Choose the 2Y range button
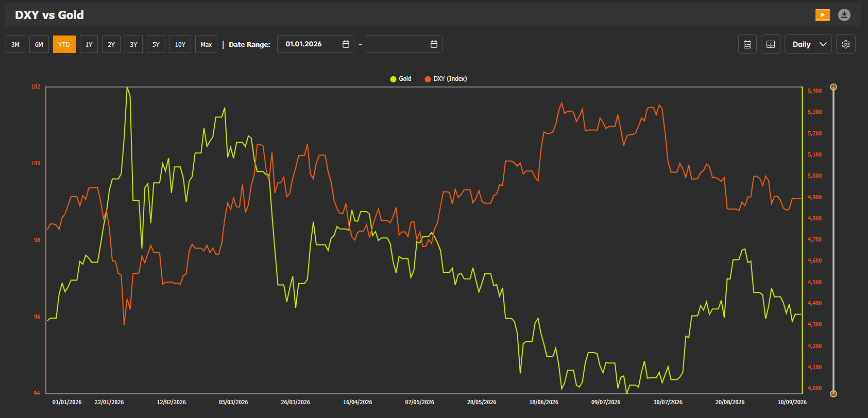The image size is (868, 418). [111, 44]
